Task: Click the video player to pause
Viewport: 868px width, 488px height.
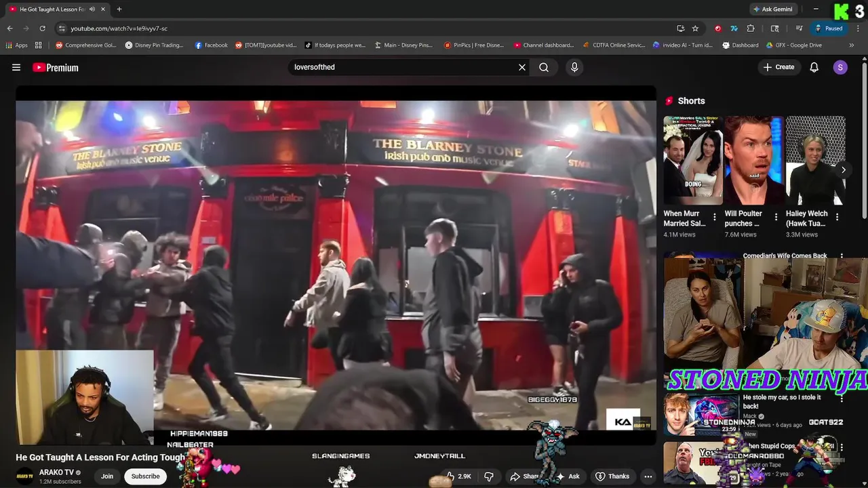Action: tap(336, 265)
